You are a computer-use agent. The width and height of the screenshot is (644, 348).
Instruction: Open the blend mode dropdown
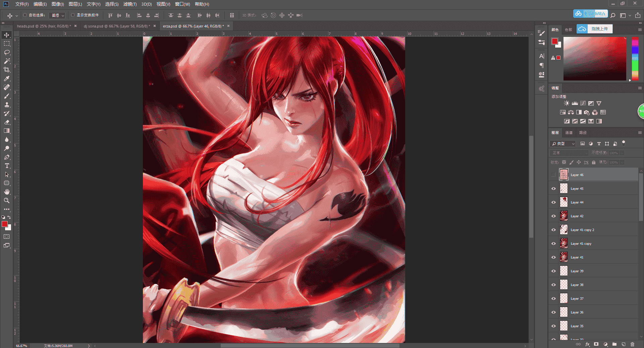570,153
